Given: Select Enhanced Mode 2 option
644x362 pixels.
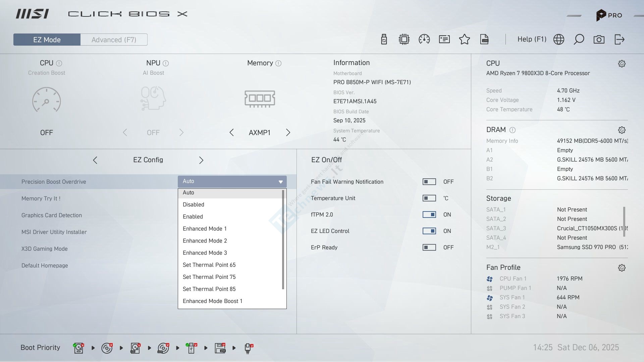Looking at the screenshot, I should (x=205, y=241).
